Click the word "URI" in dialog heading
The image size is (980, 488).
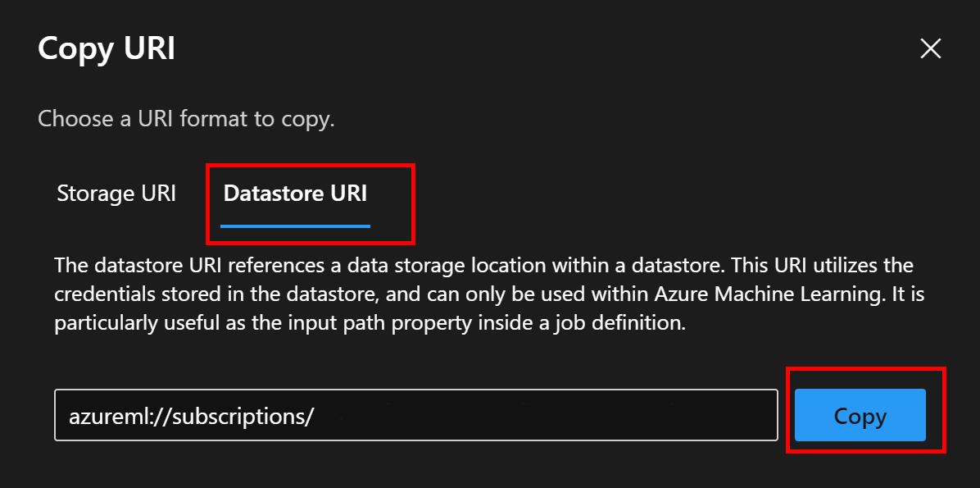click(x=148, y=48)
